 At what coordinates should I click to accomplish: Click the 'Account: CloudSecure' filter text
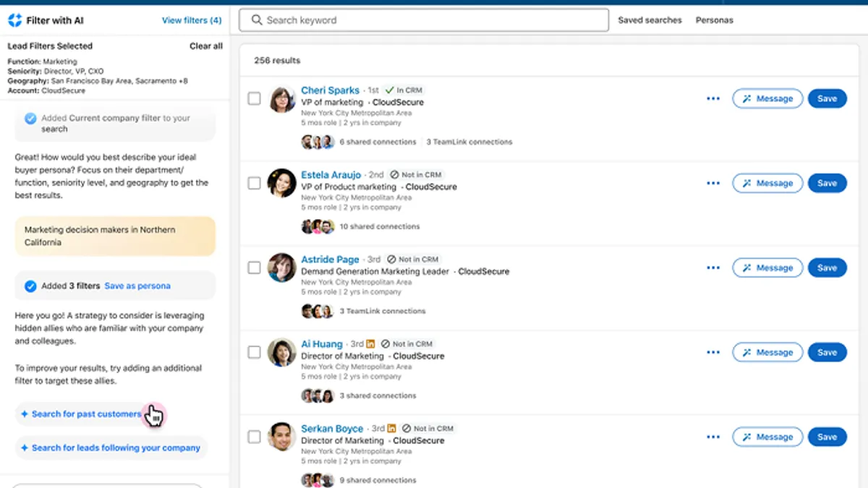coord(46,91)
